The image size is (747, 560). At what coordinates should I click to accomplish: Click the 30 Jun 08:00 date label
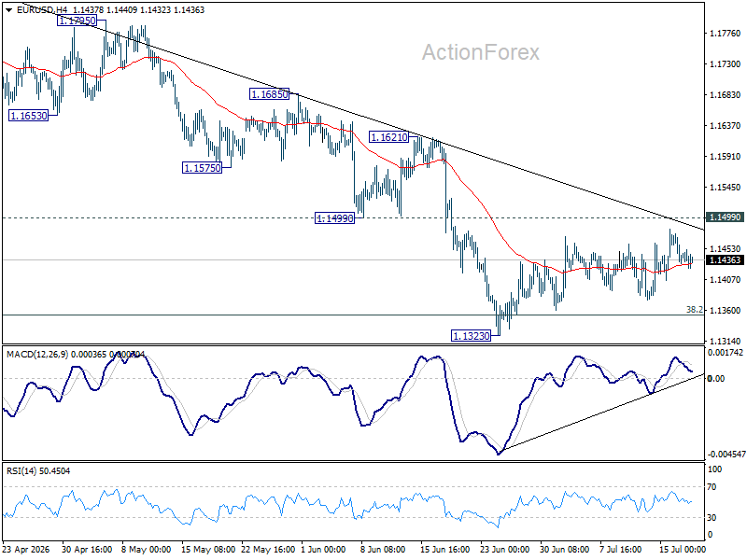pyautogui.click(x=564, y=549)
